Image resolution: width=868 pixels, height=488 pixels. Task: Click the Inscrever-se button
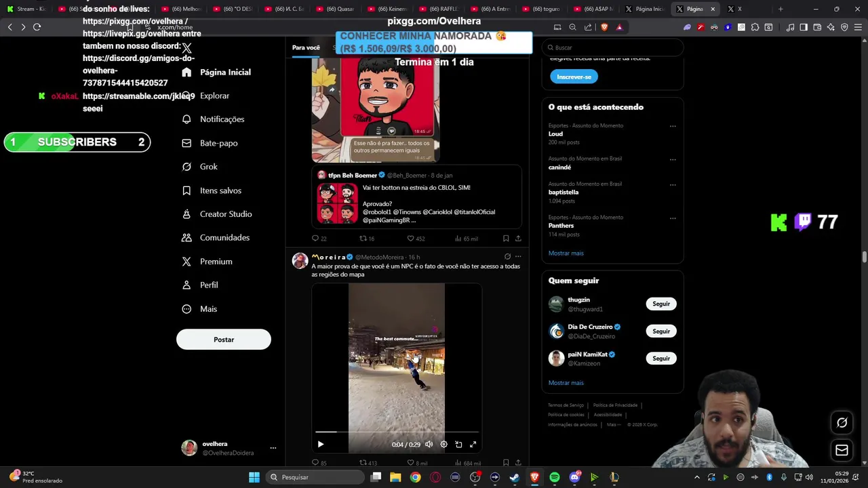coord(574,77)
